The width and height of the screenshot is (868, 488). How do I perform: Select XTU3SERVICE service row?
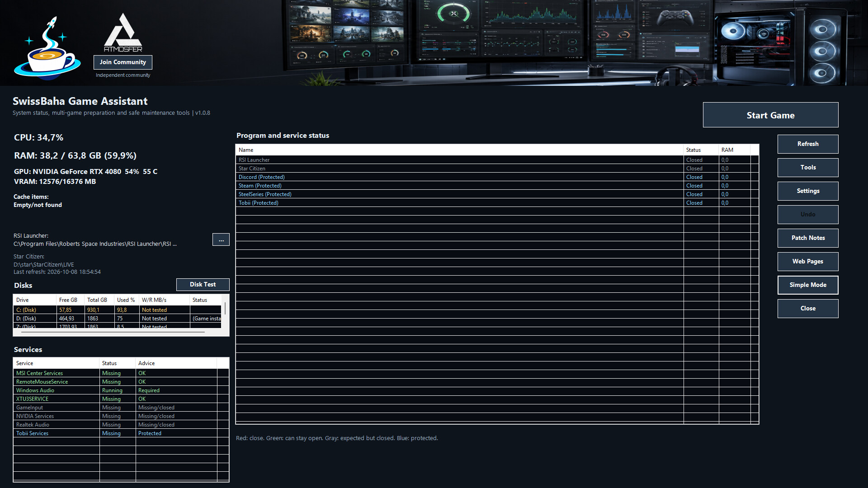click(x=121, y=399)
